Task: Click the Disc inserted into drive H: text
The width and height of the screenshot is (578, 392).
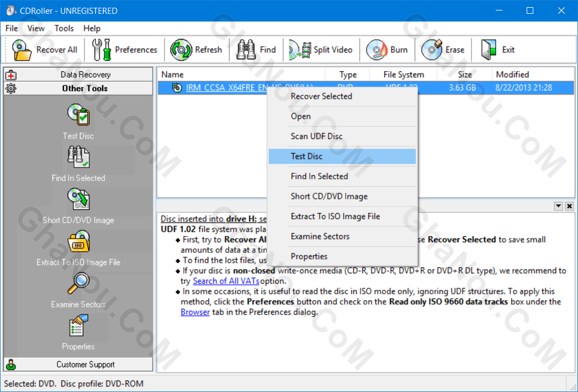Action: point(209,219)
